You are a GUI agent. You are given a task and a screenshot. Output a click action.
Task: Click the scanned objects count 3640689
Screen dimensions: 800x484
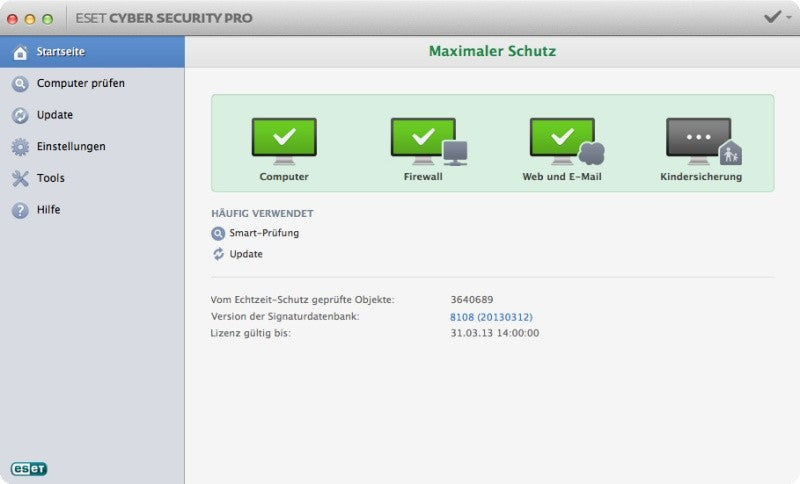[x=472, y=299]
